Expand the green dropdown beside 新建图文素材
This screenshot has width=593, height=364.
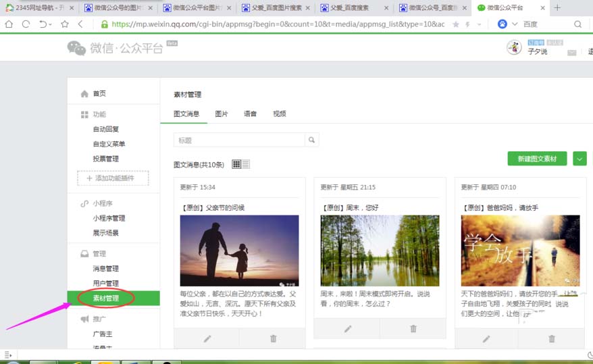tap(579, 159)
